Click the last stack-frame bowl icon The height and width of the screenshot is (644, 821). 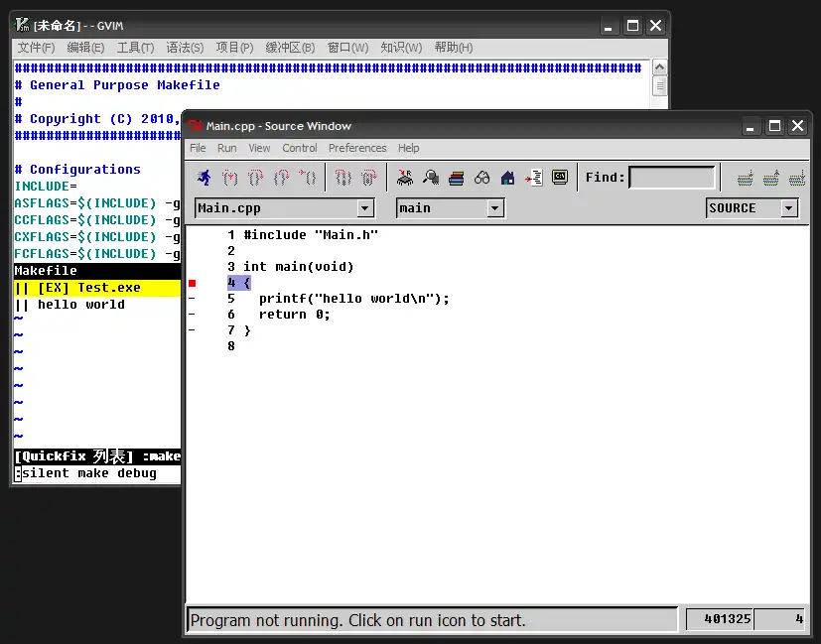[797, 178]
